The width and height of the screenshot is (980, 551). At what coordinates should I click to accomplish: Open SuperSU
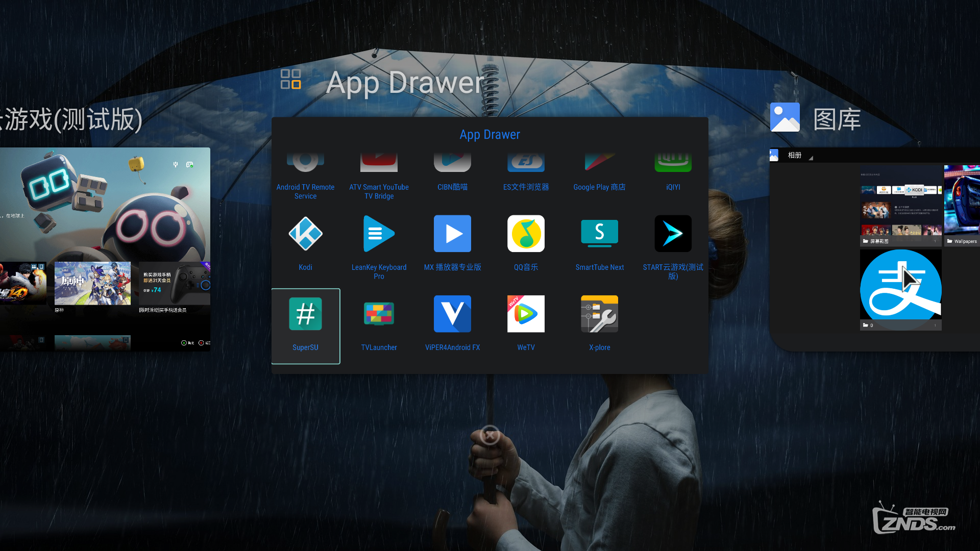click(x=305, y=314)
